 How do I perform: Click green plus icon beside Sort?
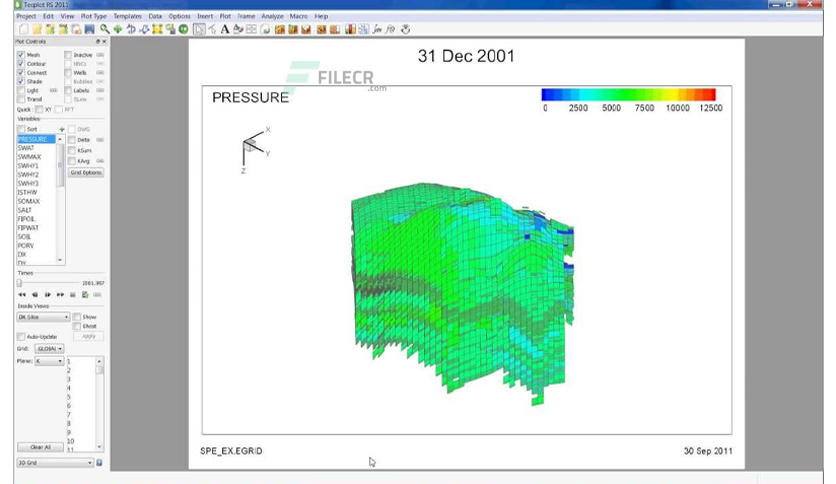click(62, 130)
